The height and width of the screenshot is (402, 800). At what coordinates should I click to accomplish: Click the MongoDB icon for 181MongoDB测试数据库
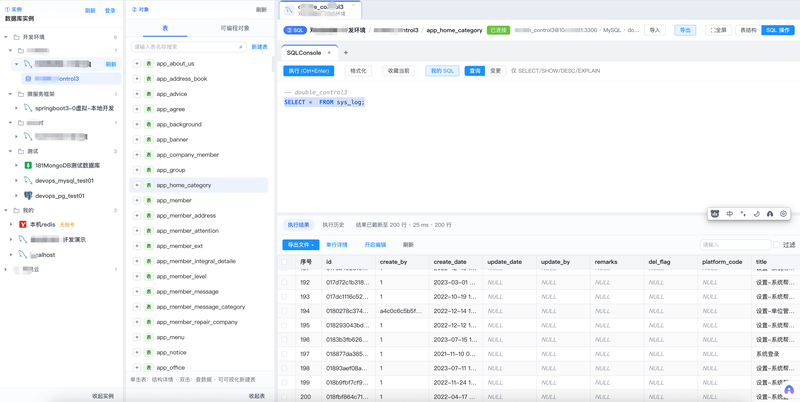(x=29, y=166)
